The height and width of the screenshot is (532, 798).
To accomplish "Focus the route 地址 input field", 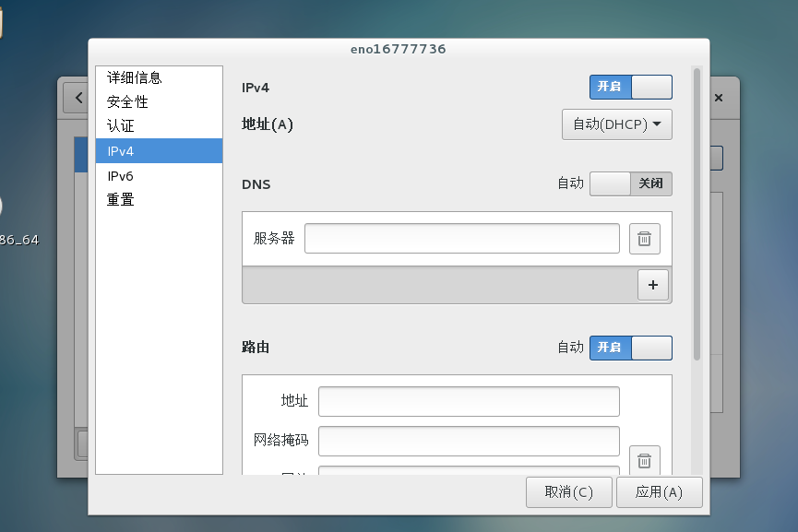I will 469,401.
